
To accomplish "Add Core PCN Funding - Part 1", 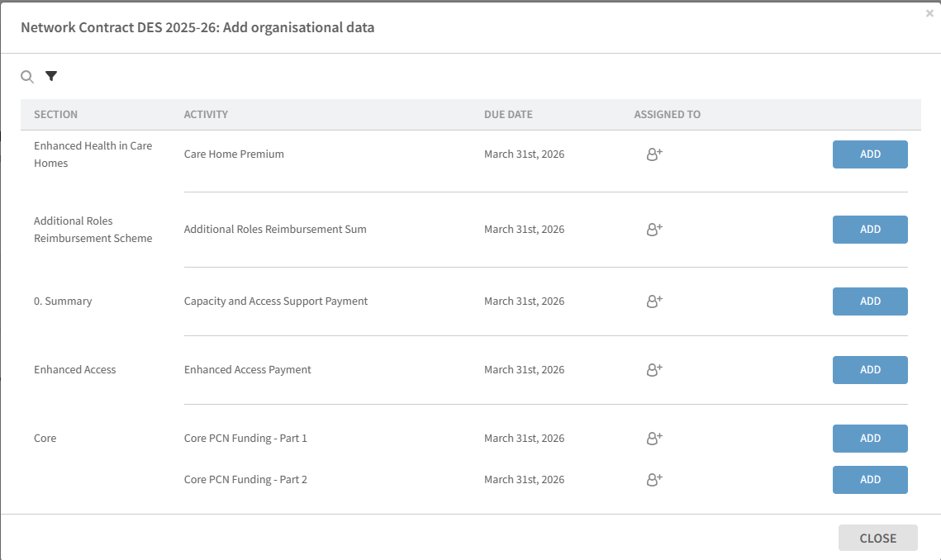I will [870, 439].
